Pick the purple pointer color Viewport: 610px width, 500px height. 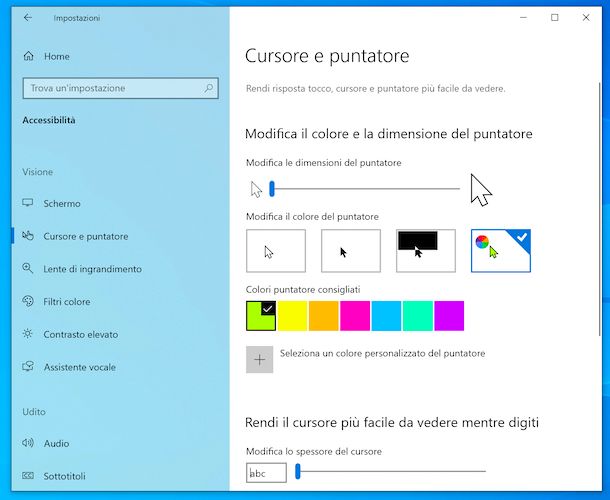tap(449, 316)
